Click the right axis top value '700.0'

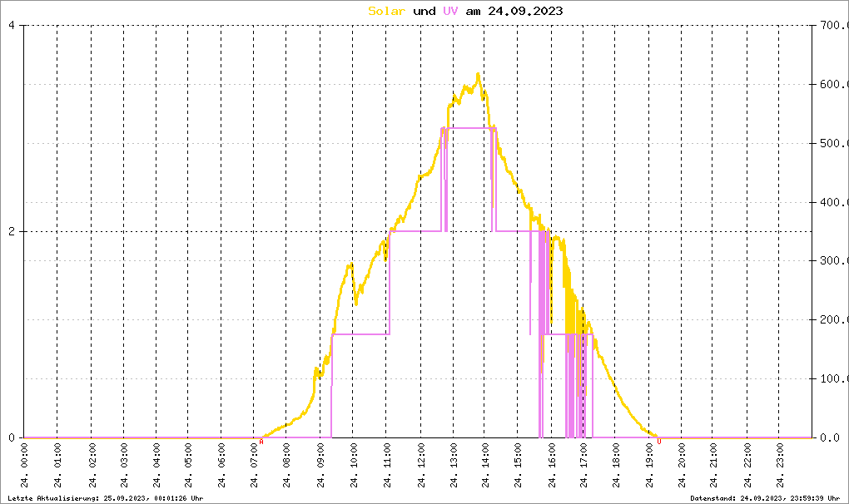pyautogui.click(x=834, y=25)
